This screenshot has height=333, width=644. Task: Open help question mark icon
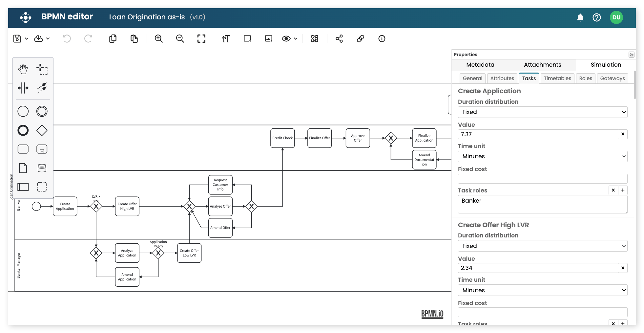597,17
